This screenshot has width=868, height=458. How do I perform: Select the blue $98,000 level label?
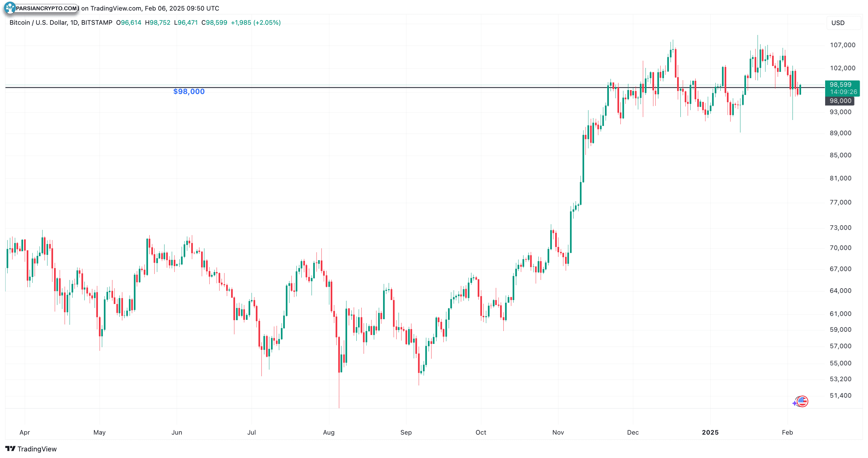pyautogui.click(x=189, y=92)
